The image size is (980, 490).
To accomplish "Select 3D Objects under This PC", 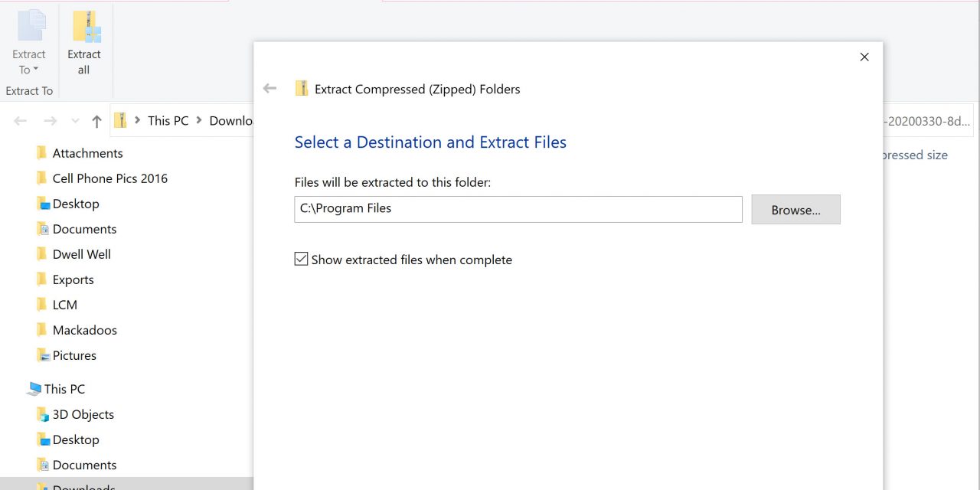I will click(x=83, y=414).
